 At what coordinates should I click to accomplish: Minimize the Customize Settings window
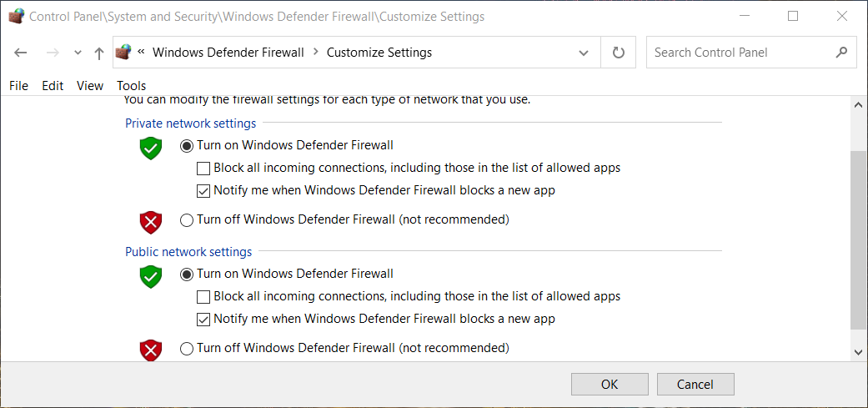pos(745,17)
